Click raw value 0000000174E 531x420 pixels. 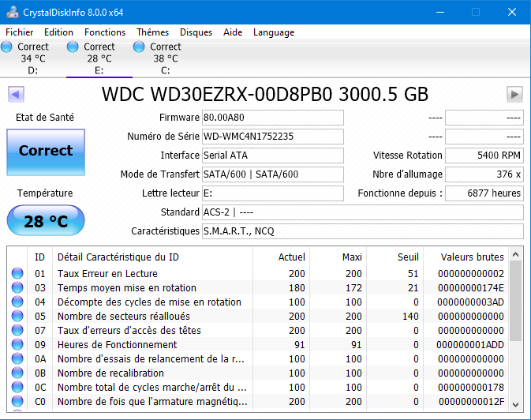[x=471, y=287]
